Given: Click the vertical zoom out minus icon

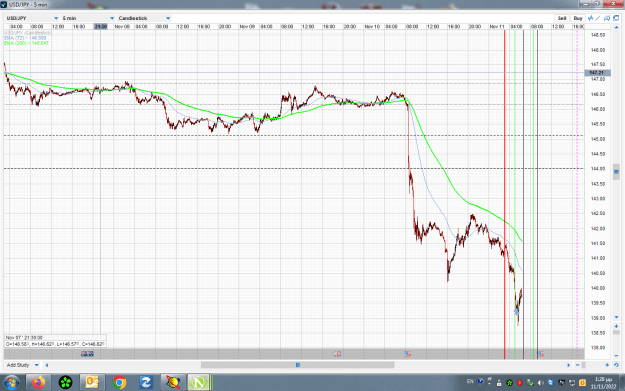Looking at the screenshot, I should coord(616,356).
